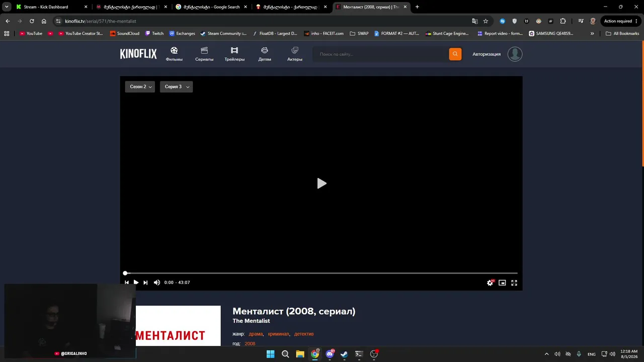The width and height of the screenshot is (644, 362).
Task: Play the video using the center play icon
Action: click(321, 184)
